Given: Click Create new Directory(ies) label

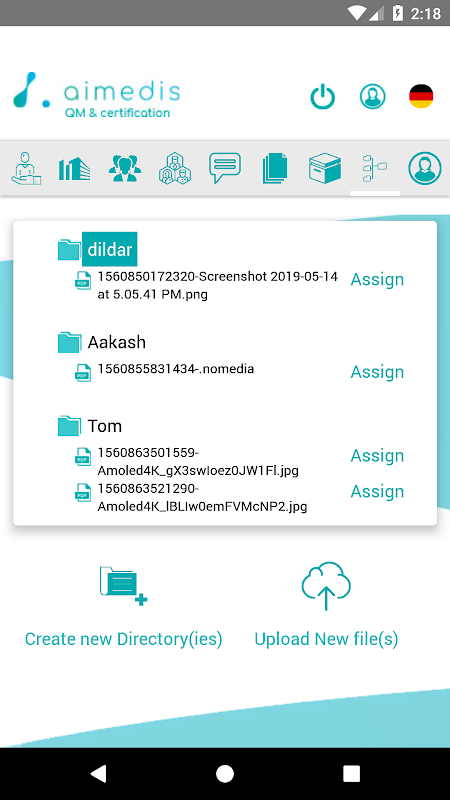Looking at the screenshot, I should coord(123,639).
